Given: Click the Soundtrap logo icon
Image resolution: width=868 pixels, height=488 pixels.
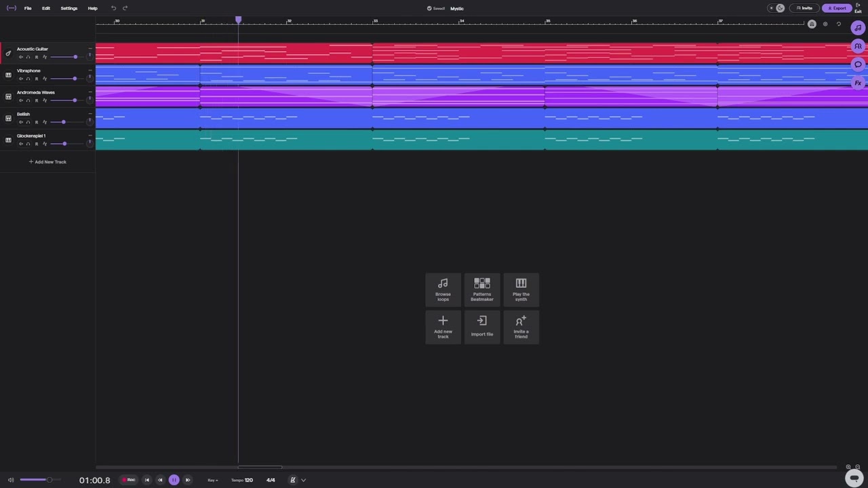Looking at the screenshot, I should pyautogui.click(x=10, y=8).
